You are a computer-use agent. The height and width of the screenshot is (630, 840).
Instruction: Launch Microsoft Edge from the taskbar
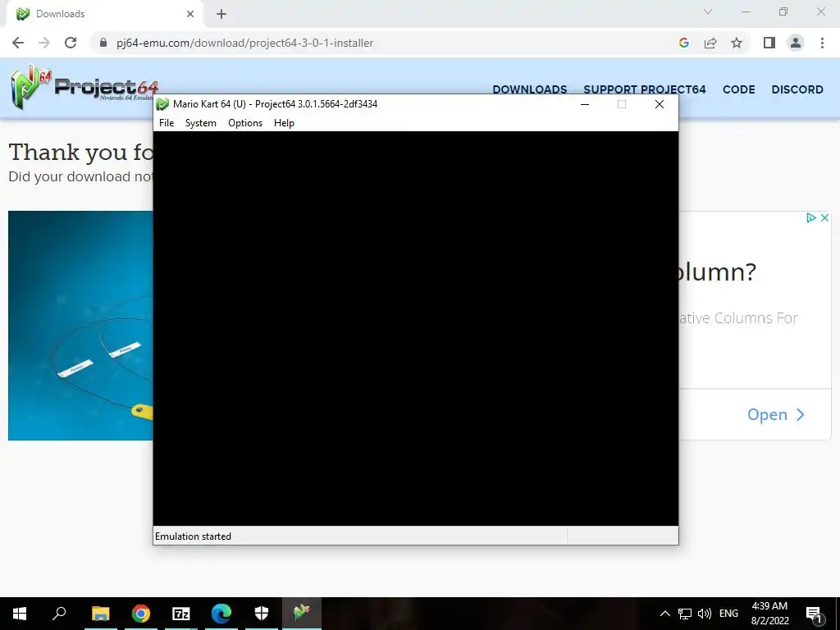(221, 614)
